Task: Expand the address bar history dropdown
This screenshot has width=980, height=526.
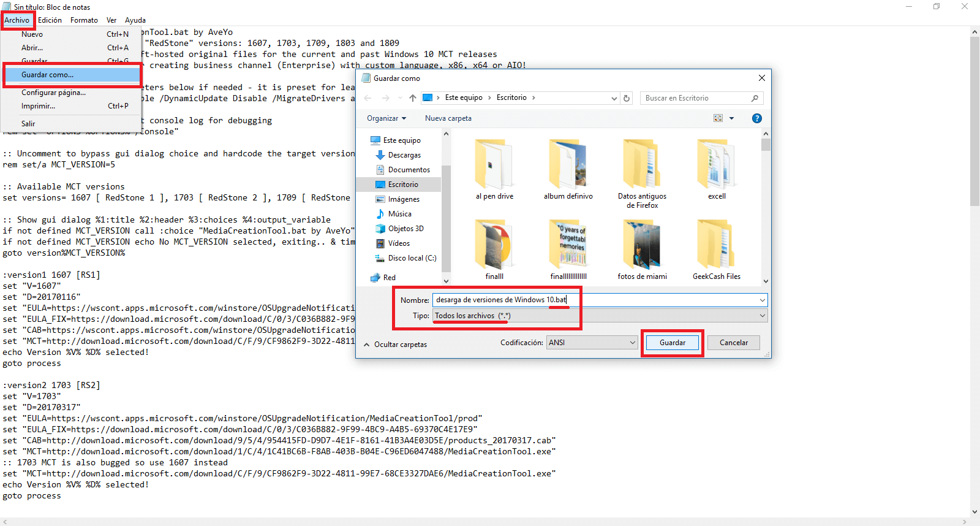Action: [614, 98]
